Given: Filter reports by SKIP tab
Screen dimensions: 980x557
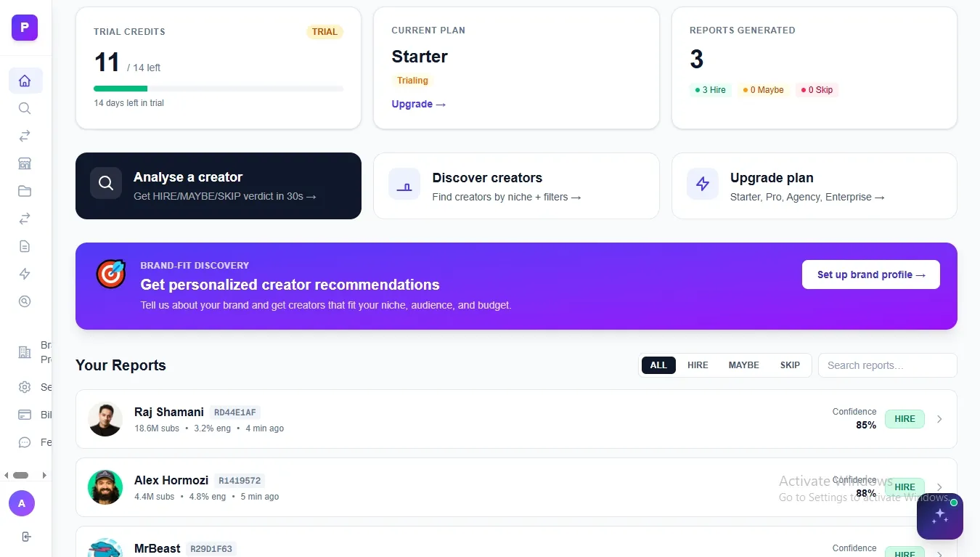Looking at the screenshot, I should 790,365.
